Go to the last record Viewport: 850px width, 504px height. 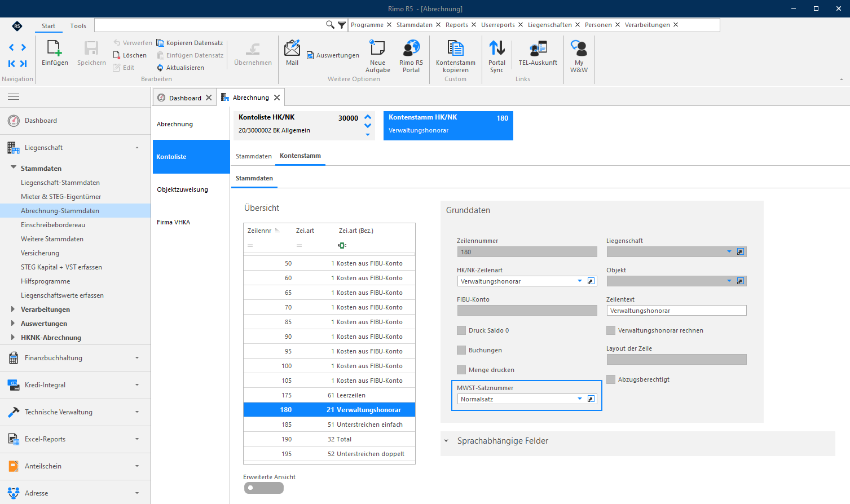(24, 64)
